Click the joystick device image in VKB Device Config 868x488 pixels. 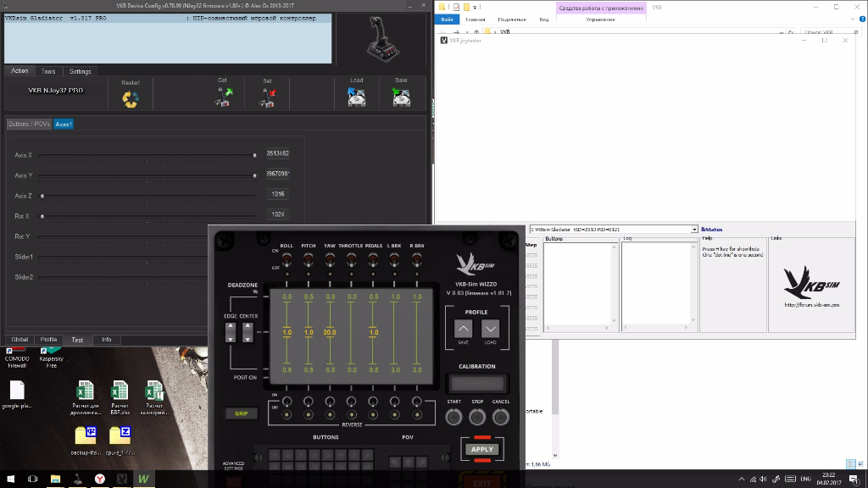[x=383, y=39]
